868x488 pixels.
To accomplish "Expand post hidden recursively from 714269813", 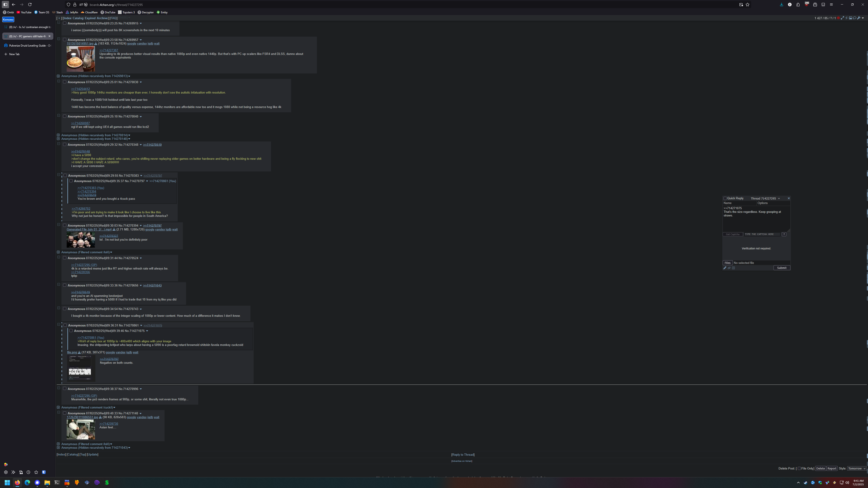I will point(58,76).
